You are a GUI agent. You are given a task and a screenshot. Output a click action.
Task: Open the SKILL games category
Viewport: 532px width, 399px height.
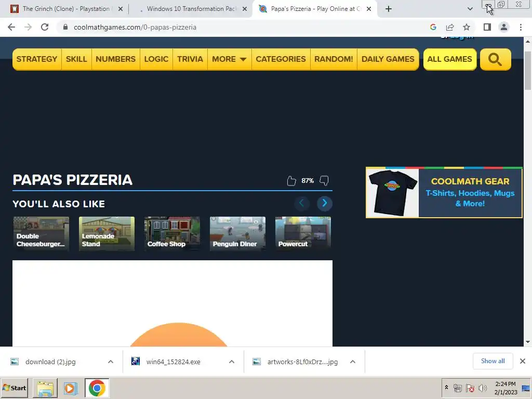point(76,59)
